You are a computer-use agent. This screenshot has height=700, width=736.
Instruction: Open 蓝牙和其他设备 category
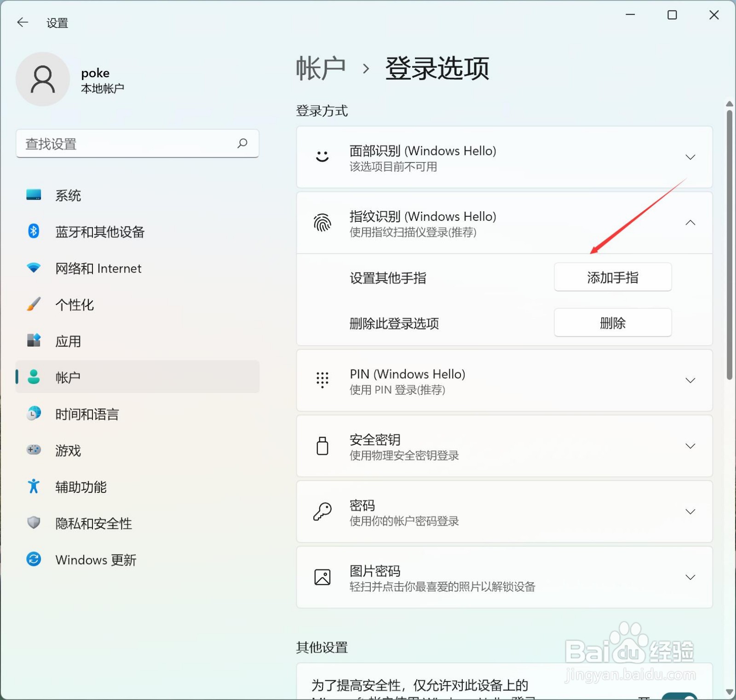point(138,231)
